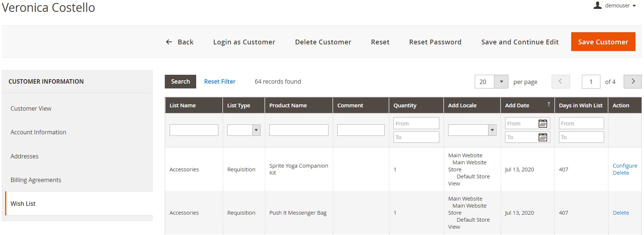This screenshot has width=644, height=235.
Task: Delete the Push It Messenger Bag item
Action: pyautogui.click(x=621, y=213)
